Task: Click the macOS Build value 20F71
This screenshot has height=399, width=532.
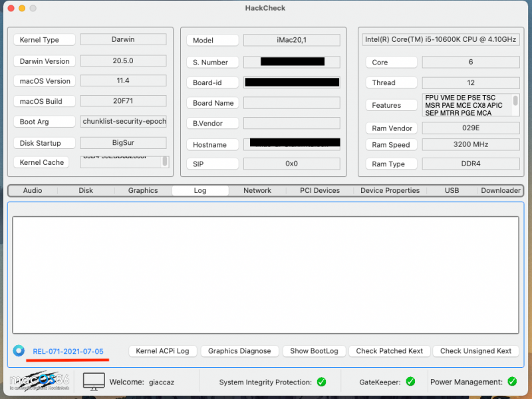Action: [x=124, y=101]
